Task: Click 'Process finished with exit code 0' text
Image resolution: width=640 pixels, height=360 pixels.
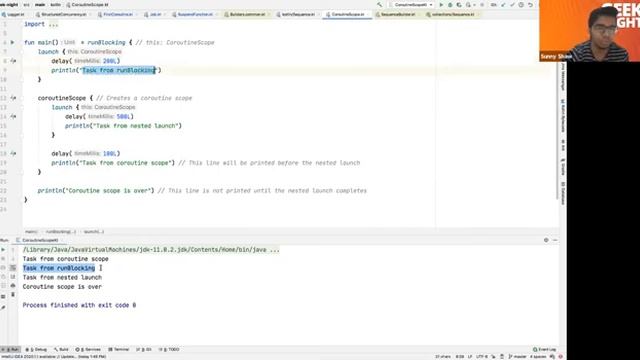Action: coord(80,305)
